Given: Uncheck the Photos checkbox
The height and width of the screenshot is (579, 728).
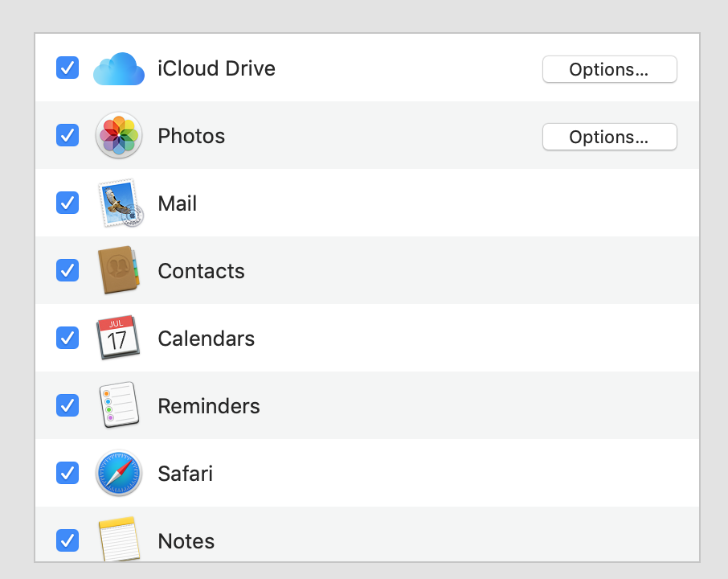Looking at the screenshot, I should pyautogui.click(x=67, y=135).
